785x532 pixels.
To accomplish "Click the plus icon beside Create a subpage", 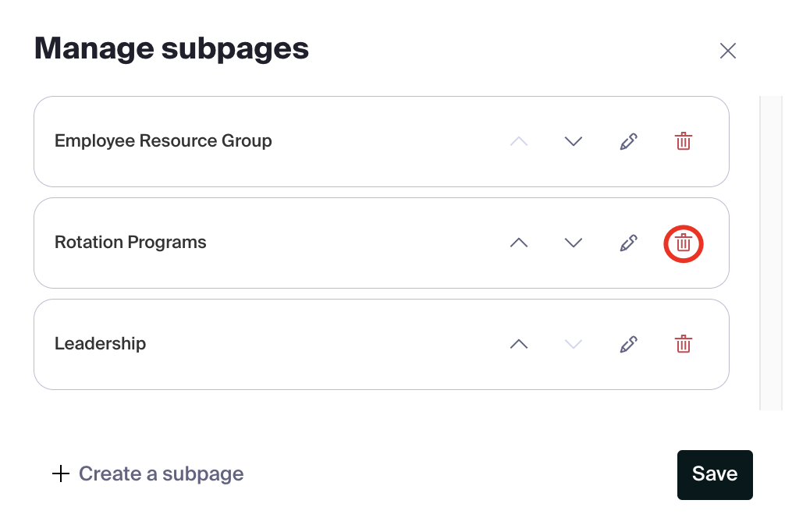I will pyautogui.click(x=61, y=474).
